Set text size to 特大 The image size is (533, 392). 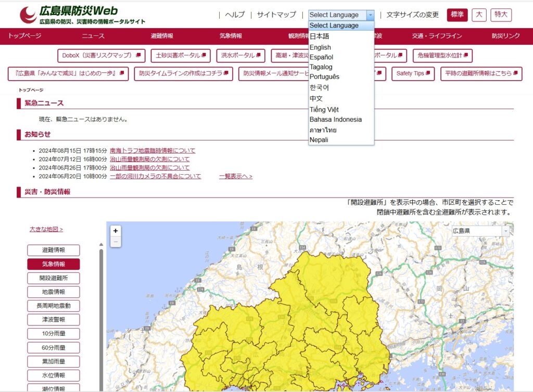(x=501, y=15)
